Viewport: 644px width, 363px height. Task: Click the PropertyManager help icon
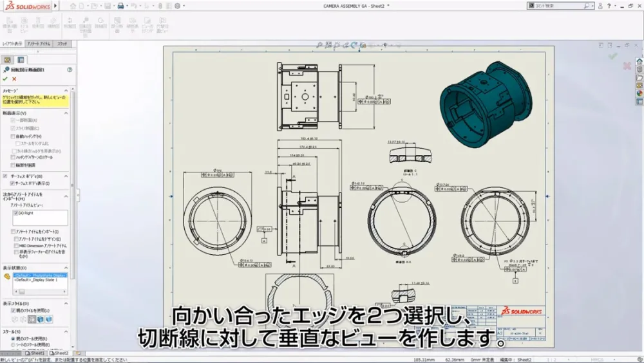pyautogui.click(x=70, y=70)
